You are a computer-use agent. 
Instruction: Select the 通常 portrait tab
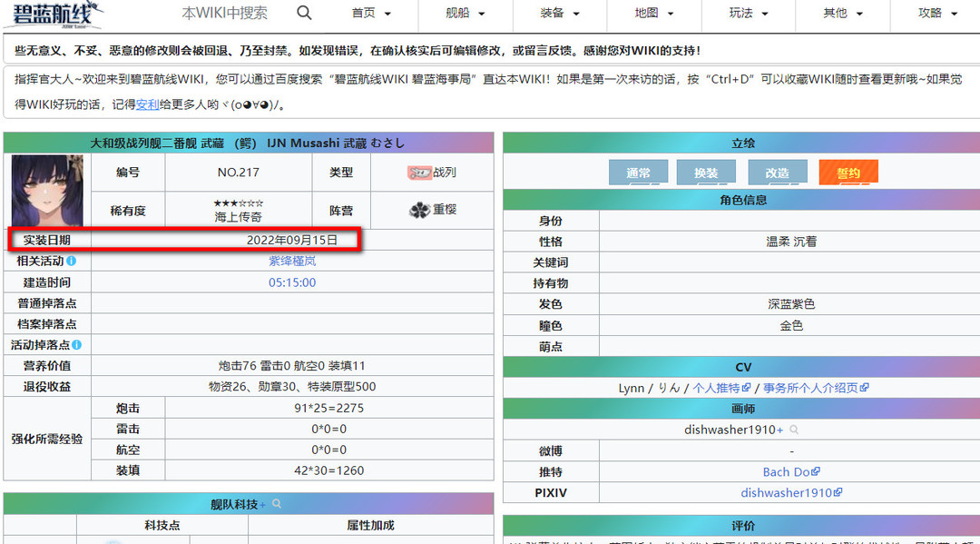(638, 170)
